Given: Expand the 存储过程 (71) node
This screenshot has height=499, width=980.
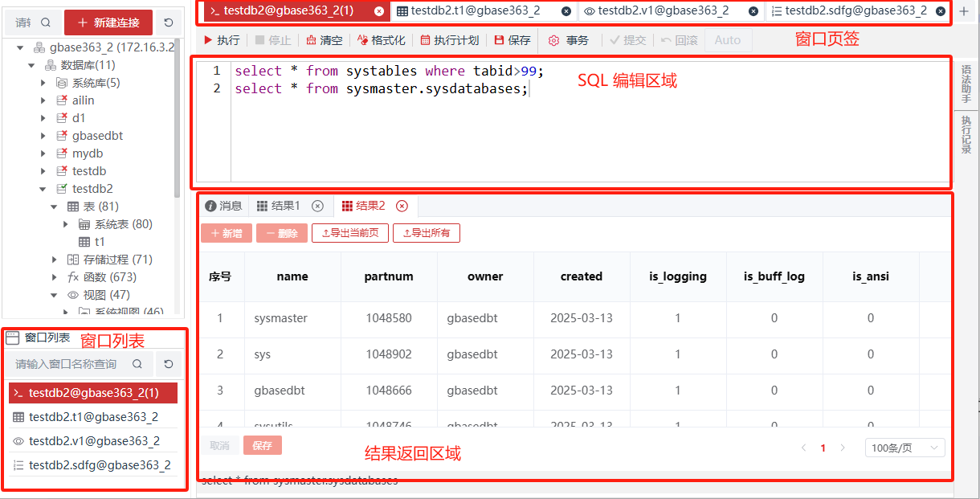Looking at the screenshot, I should point(55,260).
